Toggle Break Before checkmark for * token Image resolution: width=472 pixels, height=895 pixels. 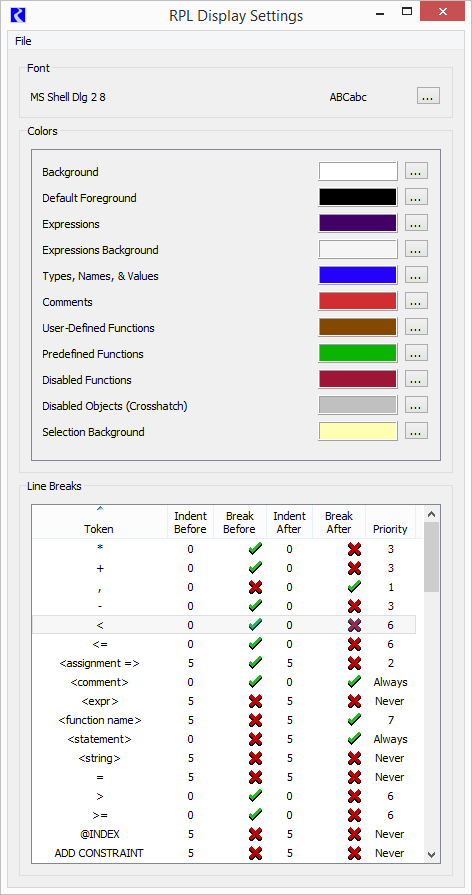pos(255,549)
